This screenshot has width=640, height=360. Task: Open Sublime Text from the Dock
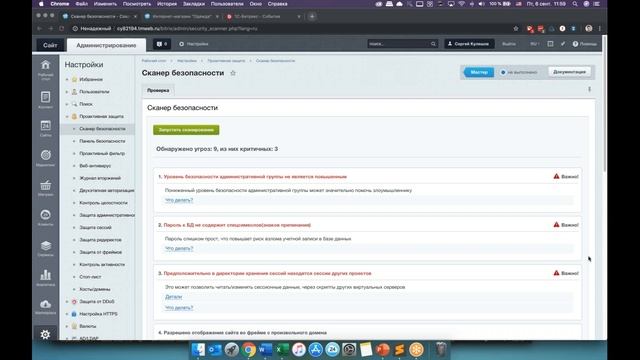click(x=399, y=350)
